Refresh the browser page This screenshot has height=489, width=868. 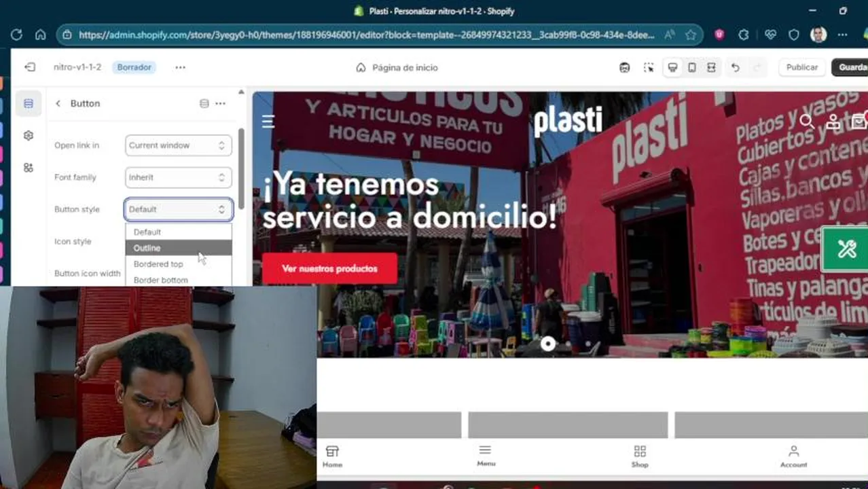click(16, 35)
